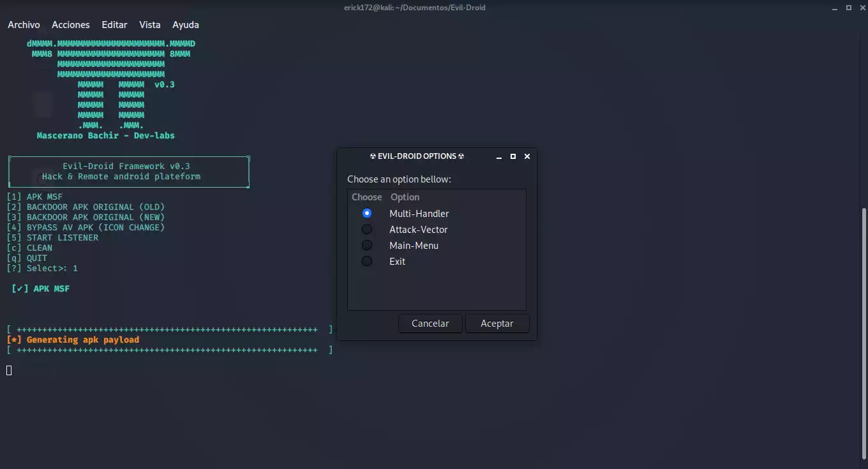Open the Editar menu

(114, 25)
